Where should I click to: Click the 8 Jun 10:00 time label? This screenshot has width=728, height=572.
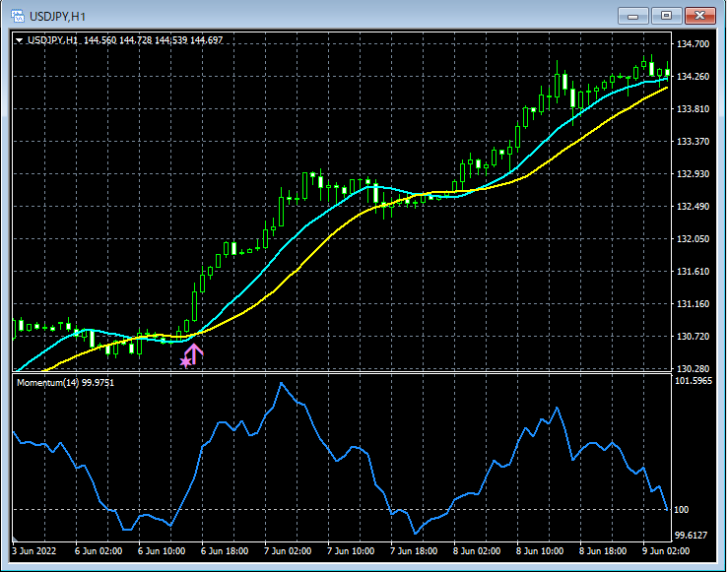click(540, 551)
